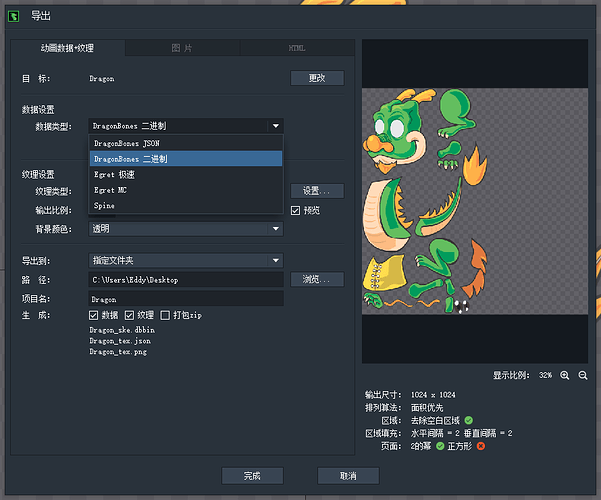Uncheck the 数据 generate checkbox

(x=94, y=315)
